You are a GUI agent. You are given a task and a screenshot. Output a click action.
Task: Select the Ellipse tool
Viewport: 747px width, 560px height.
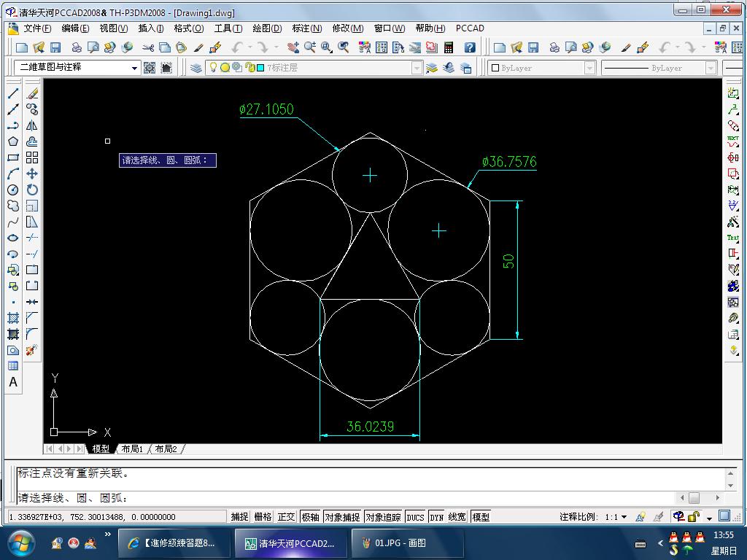click(x=13, y=238)
